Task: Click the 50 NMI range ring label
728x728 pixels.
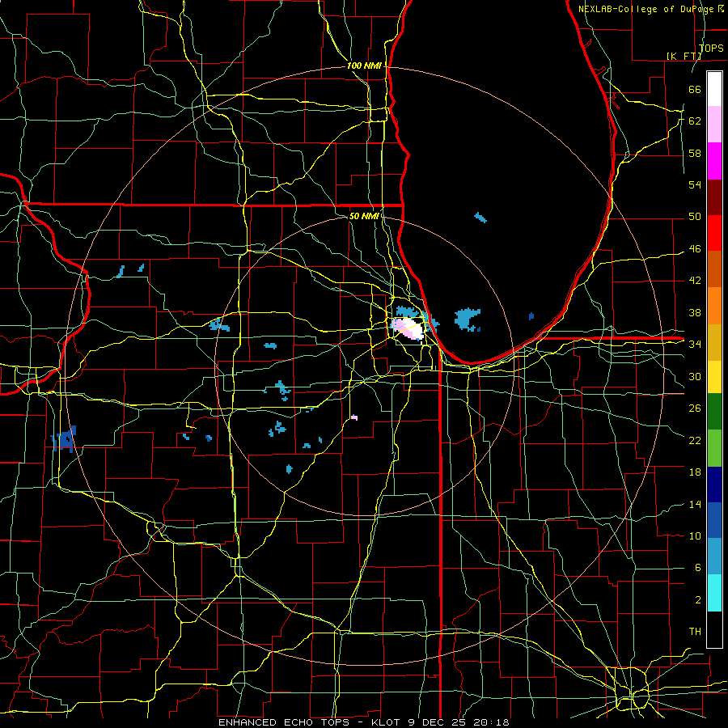Action: click(364, 216)
